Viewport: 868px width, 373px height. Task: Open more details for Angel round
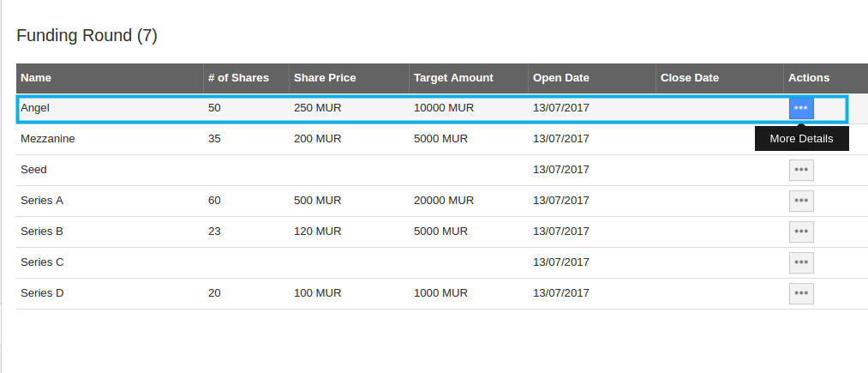pyautogui.click(x=801, y=108)
